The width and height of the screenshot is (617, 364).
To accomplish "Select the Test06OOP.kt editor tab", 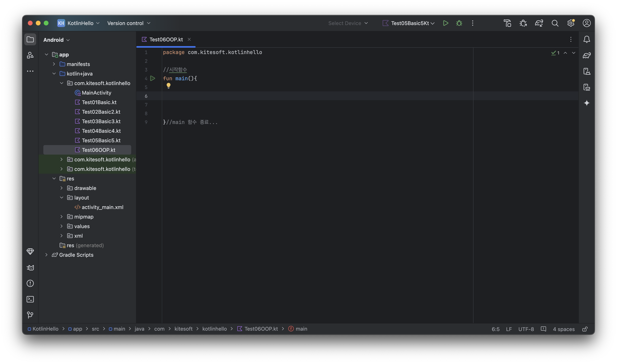I will coord(166,40).
